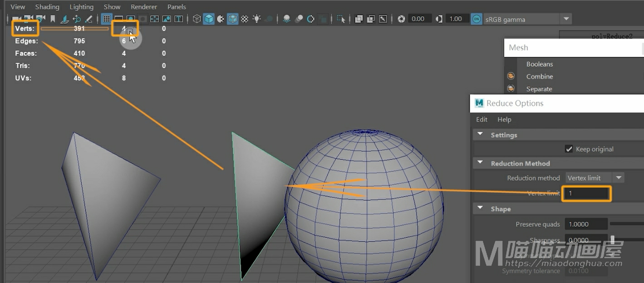Viewport: 644px width, 283px height.
Task: Enable wireframe display cube icon
Action: click(197, 19)
